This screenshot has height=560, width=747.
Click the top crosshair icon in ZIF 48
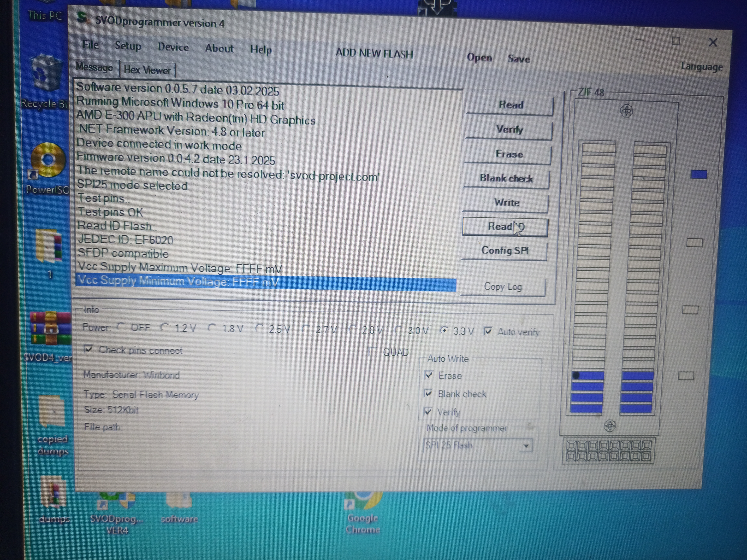pyautogui.click(x=626, y=111)
